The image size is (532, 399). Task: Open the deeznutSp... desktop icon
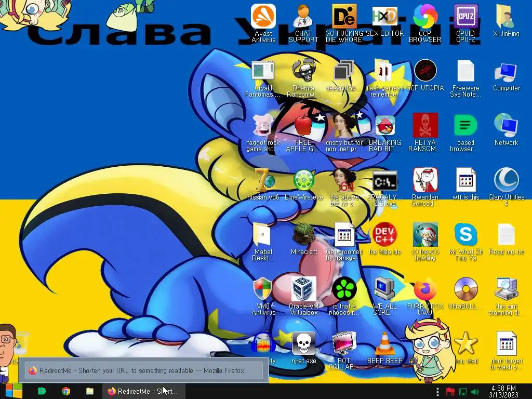(344, 71)
